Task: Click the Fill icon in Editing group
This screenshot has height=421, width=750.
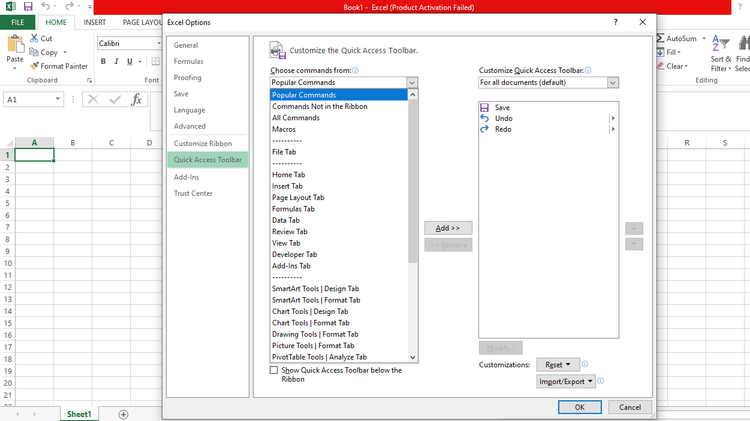Action: coord(661,52)
